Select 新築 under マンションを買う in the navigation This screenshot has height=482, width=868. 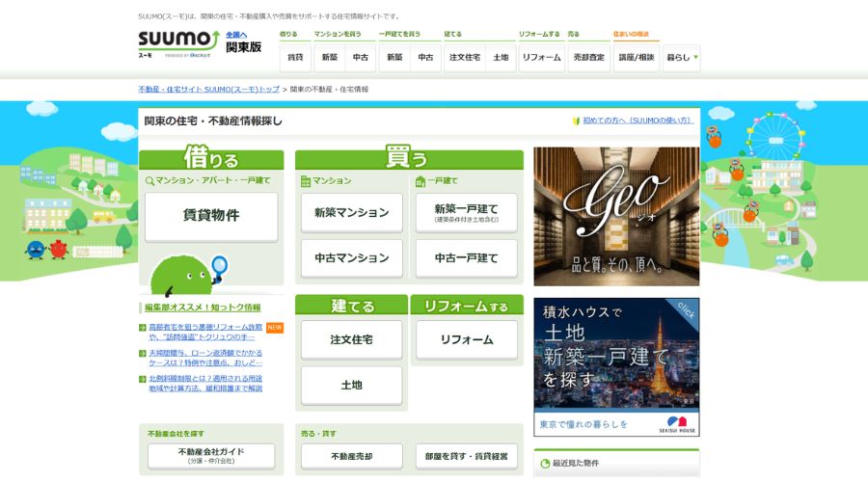(330, 58)
